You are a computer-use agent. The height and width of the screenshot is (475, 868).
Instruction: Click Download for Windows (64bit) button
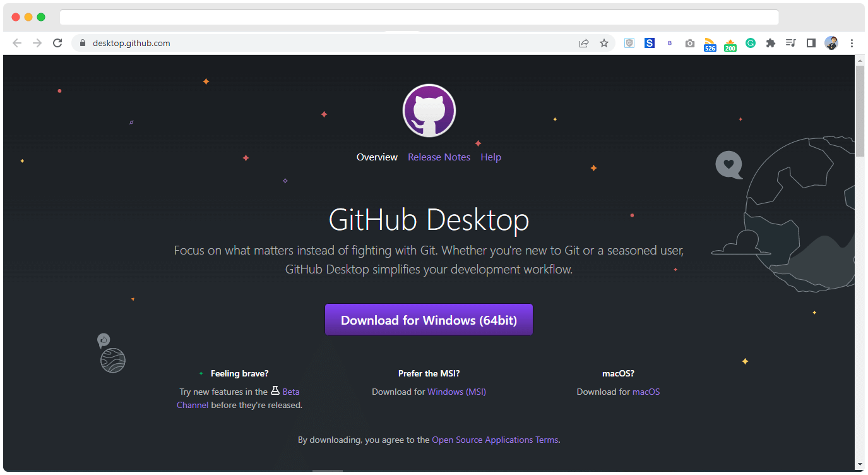tap(429, 320)
